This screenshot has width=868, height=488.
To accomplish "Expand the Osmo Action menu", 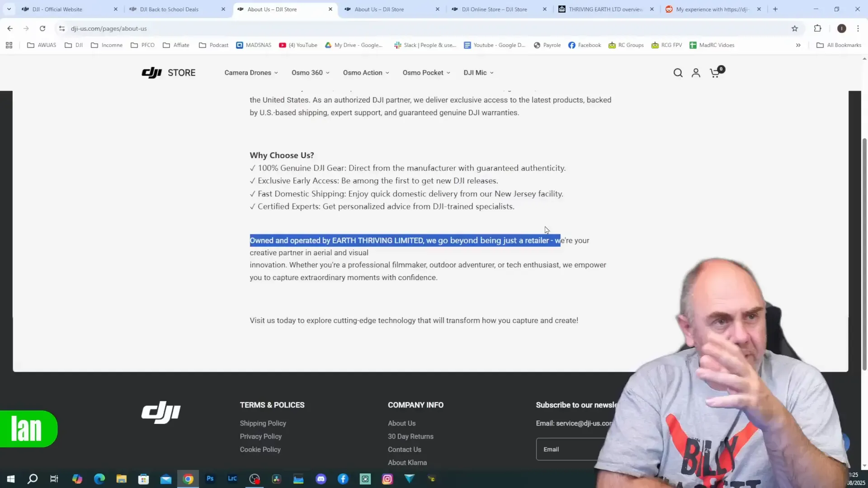I will click(366, 73).
